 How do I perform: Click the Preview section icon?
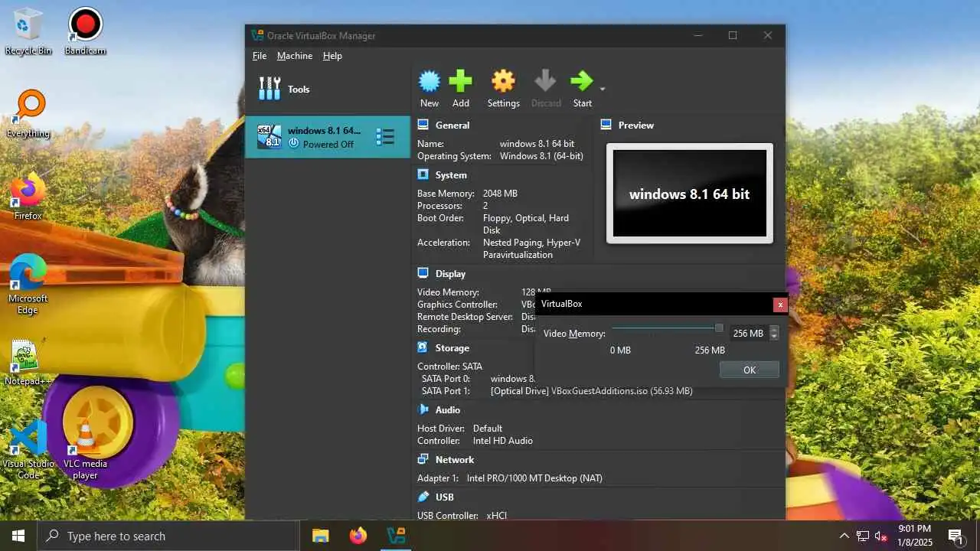pyautogui.click(x=606, y=125)
